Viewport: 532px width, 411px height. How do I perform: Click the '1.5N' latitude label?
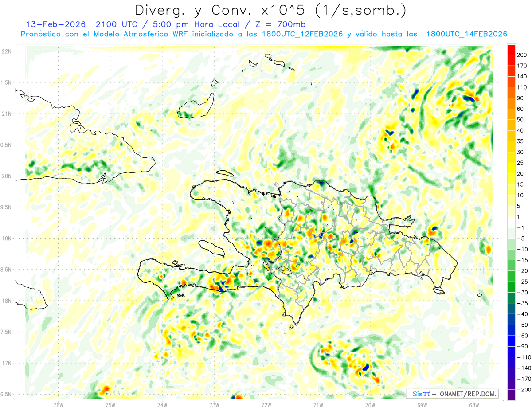tap(6, 82)
